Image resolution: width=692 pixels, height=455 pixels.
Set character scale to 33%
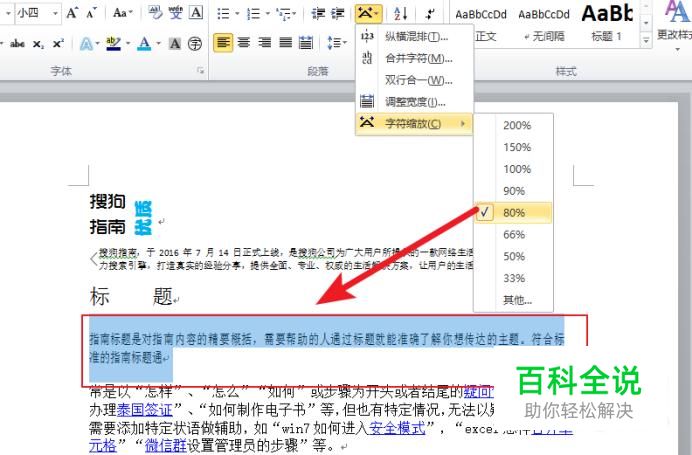click(513, 278)
